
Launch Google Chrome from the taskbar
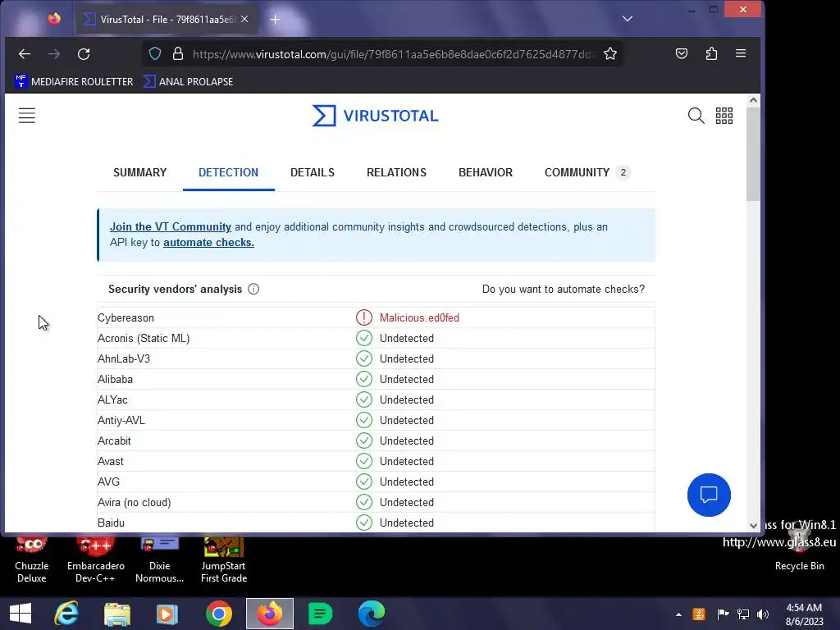pyautogui.click(x=218, y=614)
